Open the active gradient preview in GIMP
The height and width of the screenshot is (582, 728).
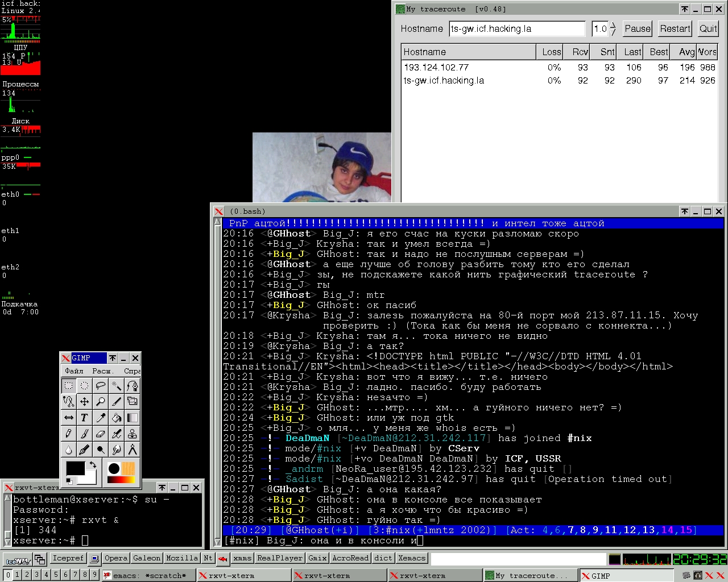pyautogui.click(x=121, y=480)
